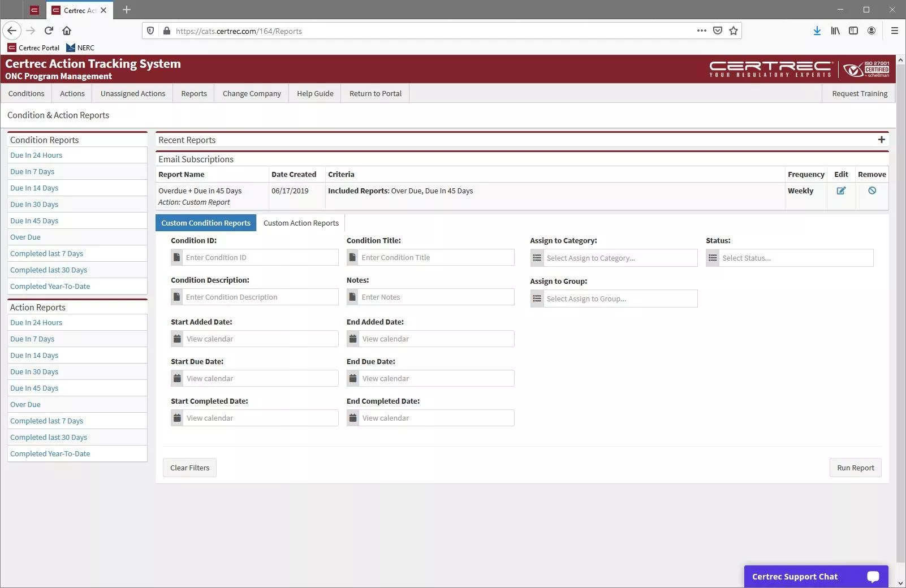Open Condition Reports Completed last 7 Days
Screen dimensions: 906x588
coord(46,253)
